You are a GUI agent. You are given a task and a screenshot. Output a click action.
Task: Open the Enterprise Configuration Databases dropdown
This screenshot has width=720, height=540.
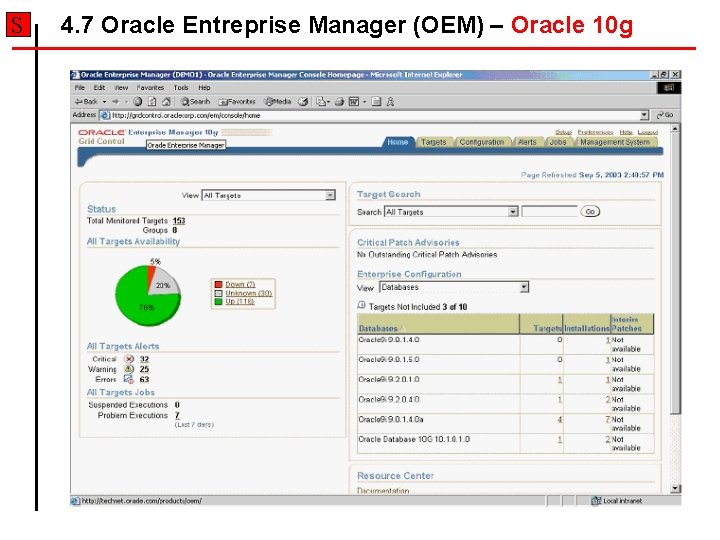click(454, 287)
